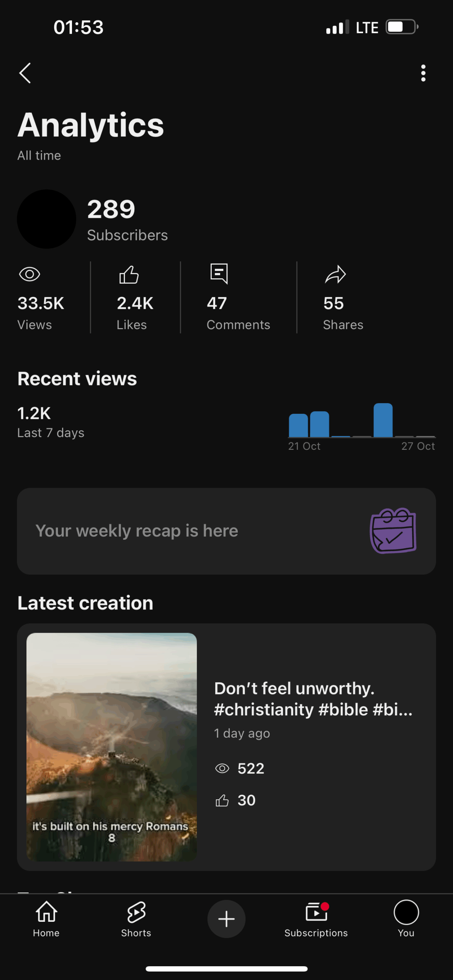Tap the 289 Subscribers count
453x980 pixels.
click(x=128, y=219)
